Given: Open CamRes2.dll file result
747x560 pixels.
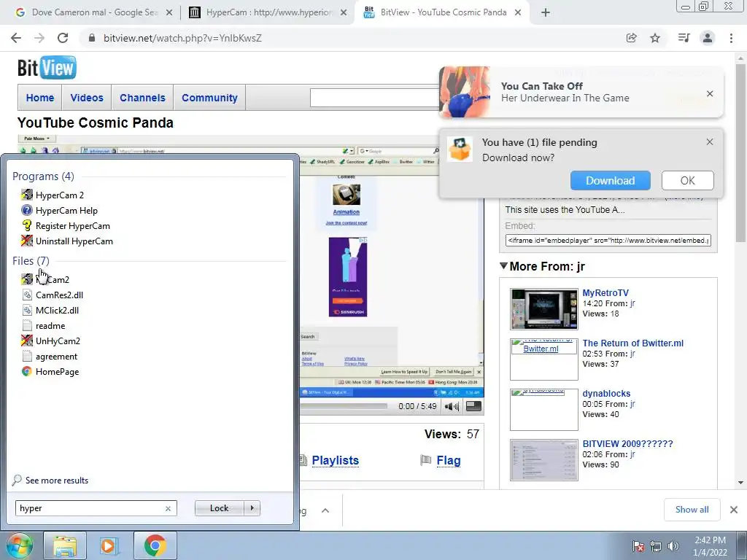Looking at the screenshot, I should (x=53, y=295).
